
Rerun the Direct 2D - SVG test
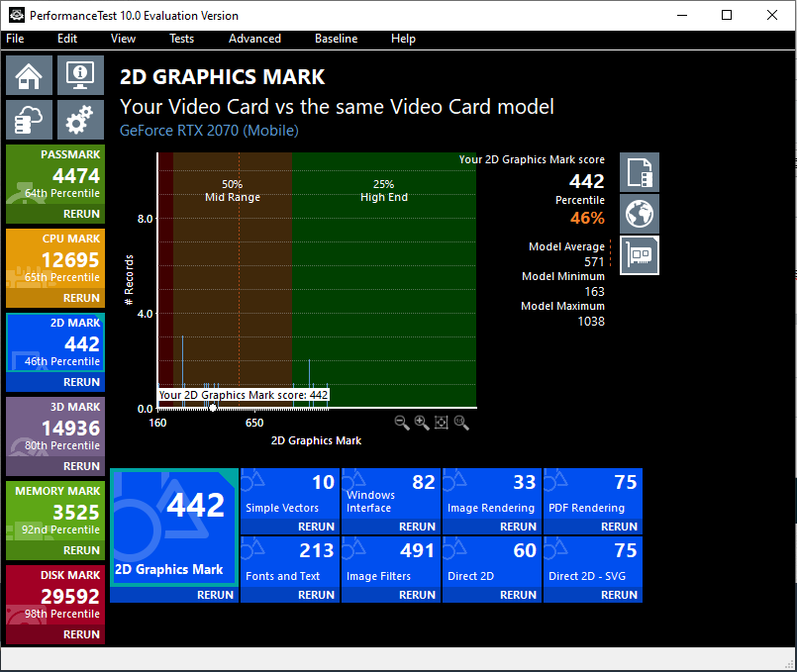pyautogui.click(x=619, y=595)
